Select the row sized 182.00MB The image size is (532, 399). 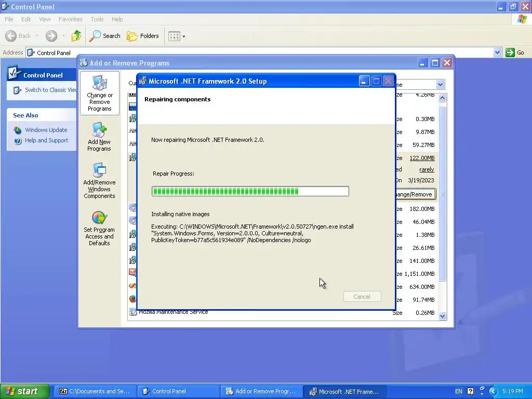(x=422, y=209)
